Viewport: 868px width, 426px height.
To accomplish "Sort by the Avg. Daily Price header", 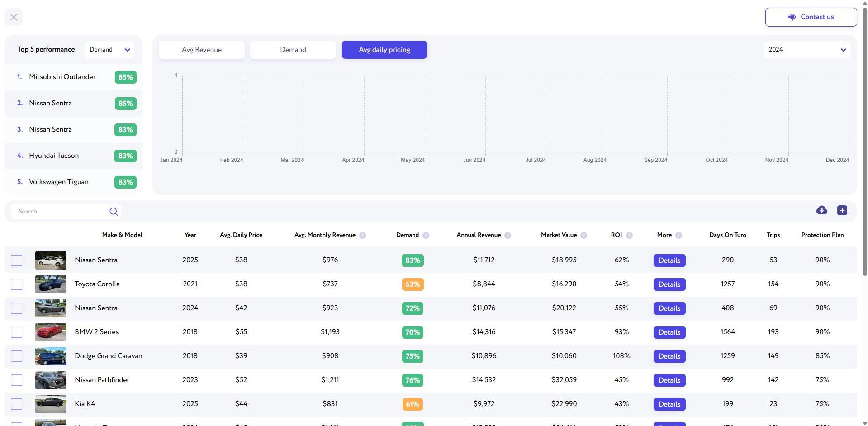I will pyautogui.click(x=241, y=235).
